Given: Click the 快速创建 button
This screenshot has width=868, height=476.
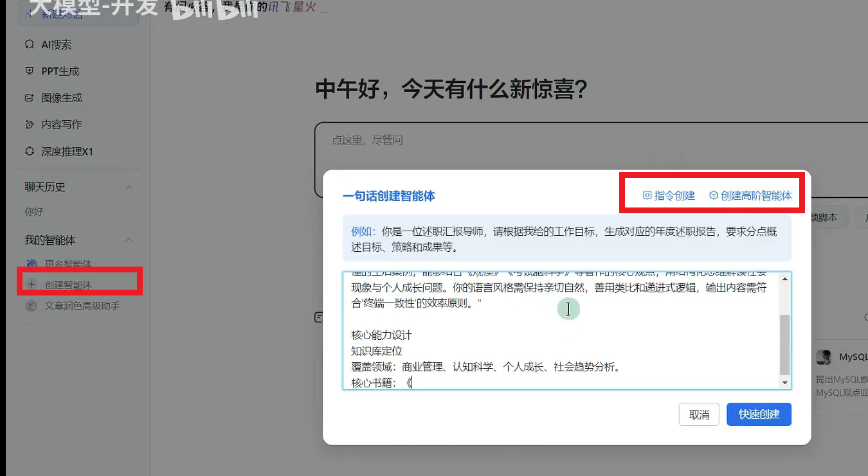Looking at the screenshot, I should [x=759, y=414].
